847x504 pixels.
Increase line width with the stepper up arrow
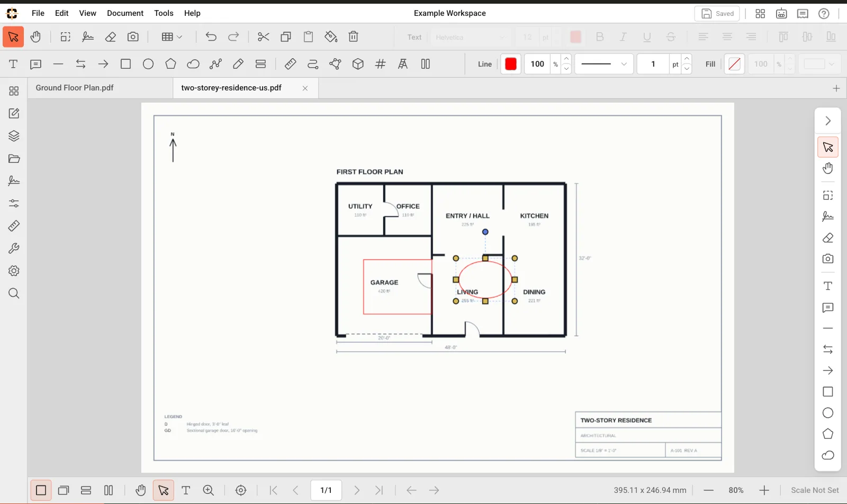coord(687,59)
